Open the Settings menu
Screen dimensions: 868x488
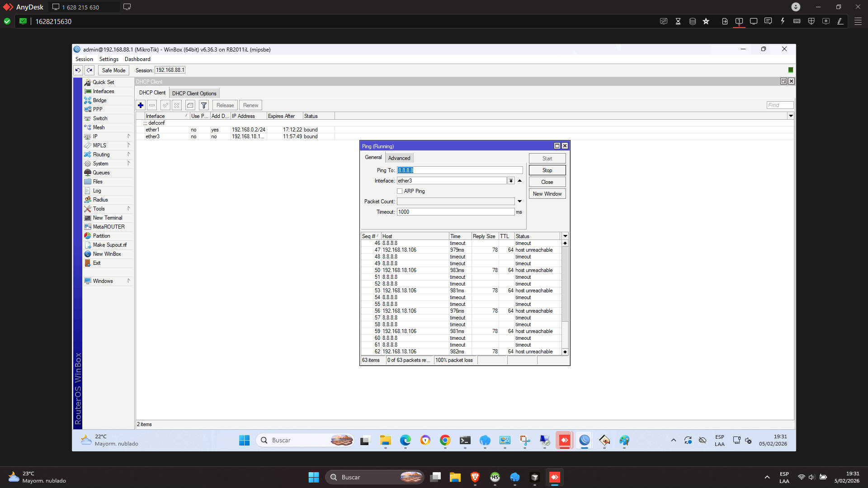[108, 59]
